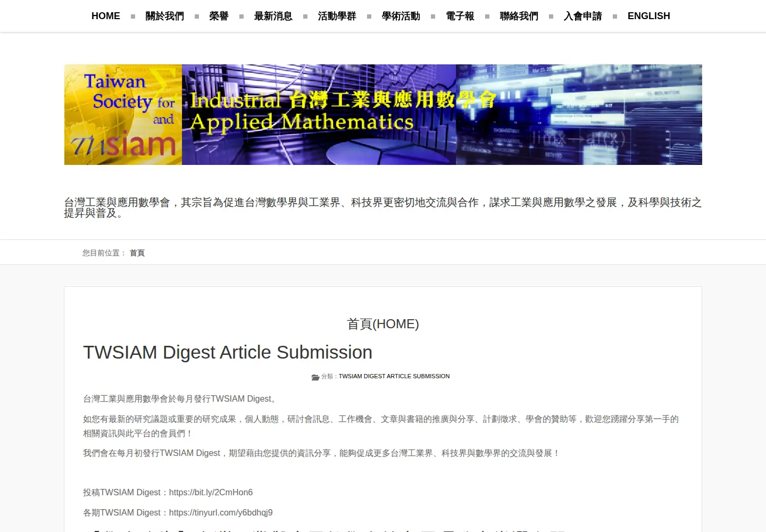The height and width of the screenshot is (532, 766).
Task: Open the 最新消息 menu item
Action: (273, 16)
